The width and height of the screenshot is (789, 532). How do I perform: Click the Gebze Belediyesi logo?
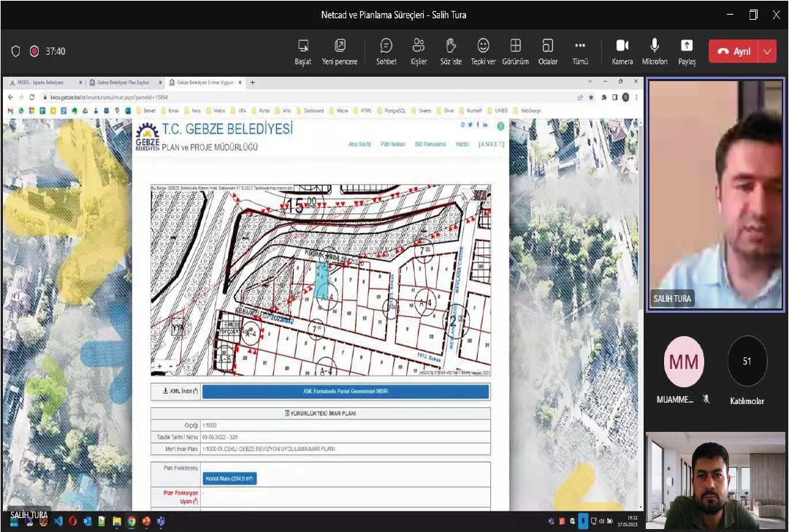click(148, 137)
